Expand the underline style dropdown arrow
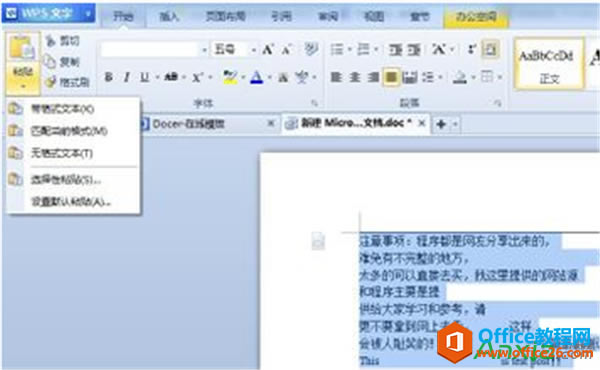The width and height of the screenshot is (600, 370). click(x=157, y=77)
